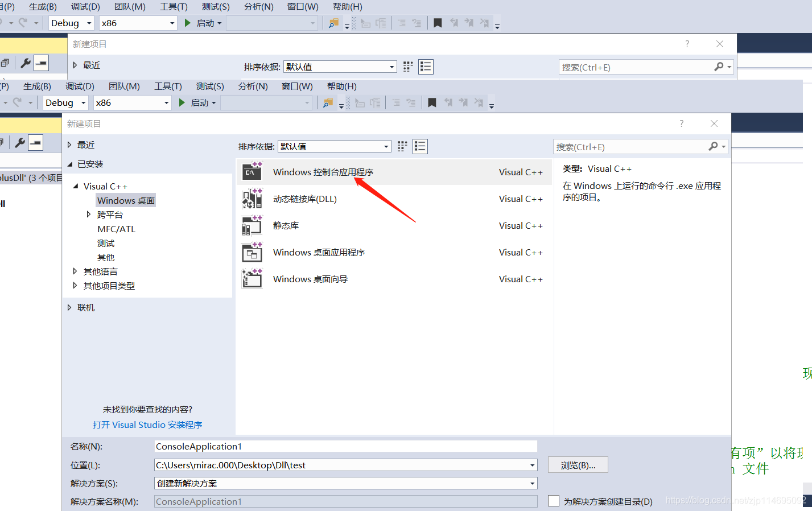Click search box in back dialog
This screenshot has width=812, height=511.
(x=636, y=67)
